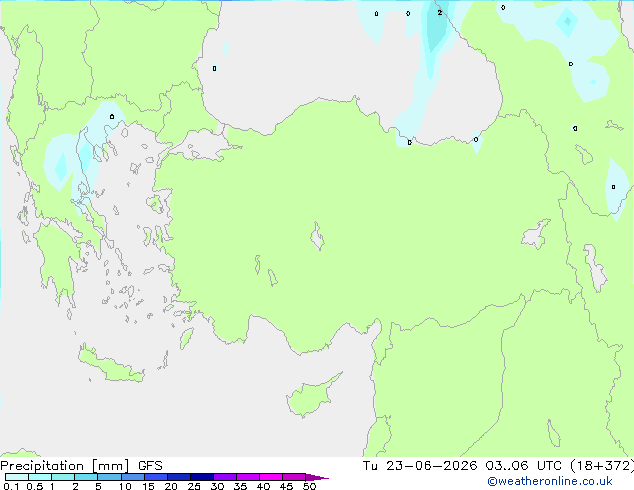The image size is (634, 490).
Task: Click the legend arrow tip above 50 mm
Action: pyautogui.click(x=317, y=477)
